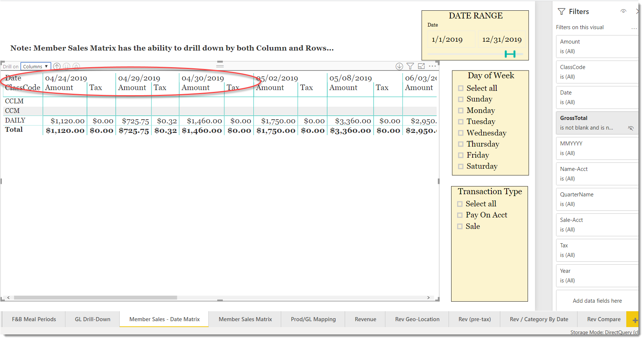Expand the Date filter card
Screen dimensions: 644x340
pos(597,97)
